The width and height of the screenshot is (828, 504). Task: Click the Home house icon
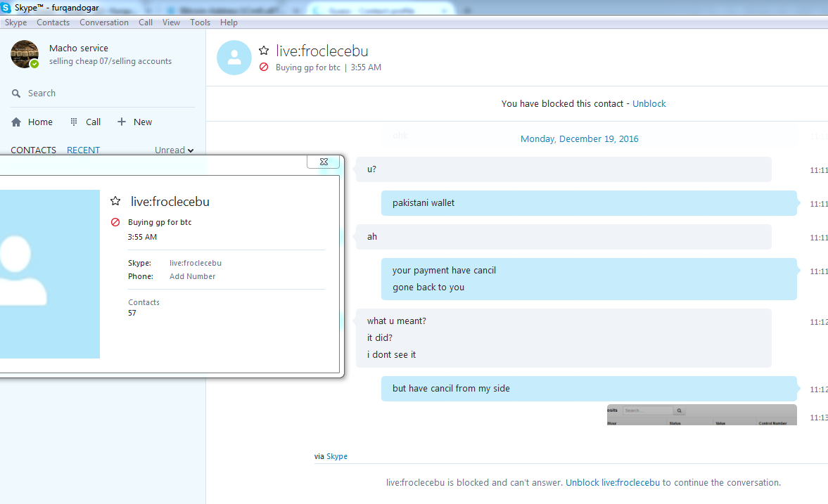[16, 122]
